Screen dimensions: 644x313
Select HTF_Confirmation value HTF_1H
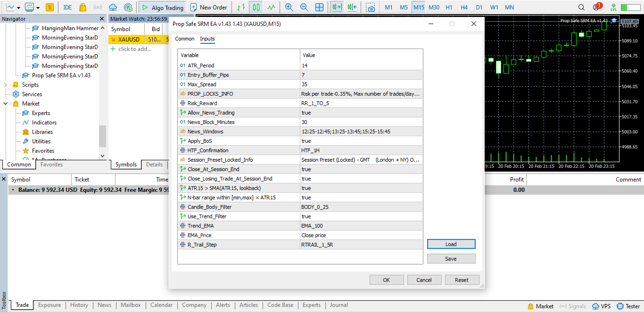(361, 150)
